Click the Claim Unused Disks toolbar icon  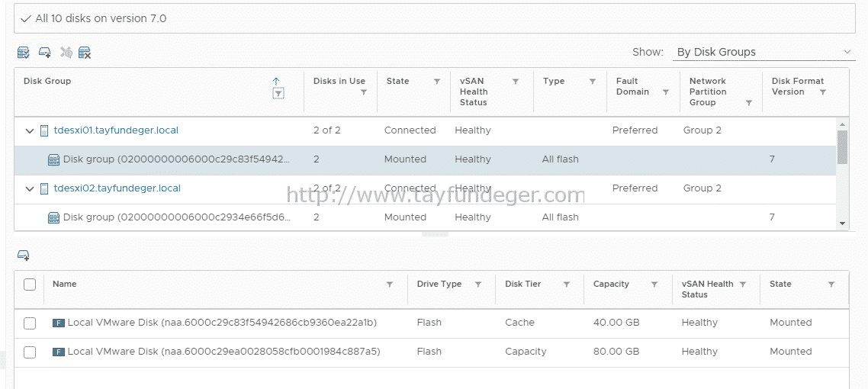(x=23, y=53)
